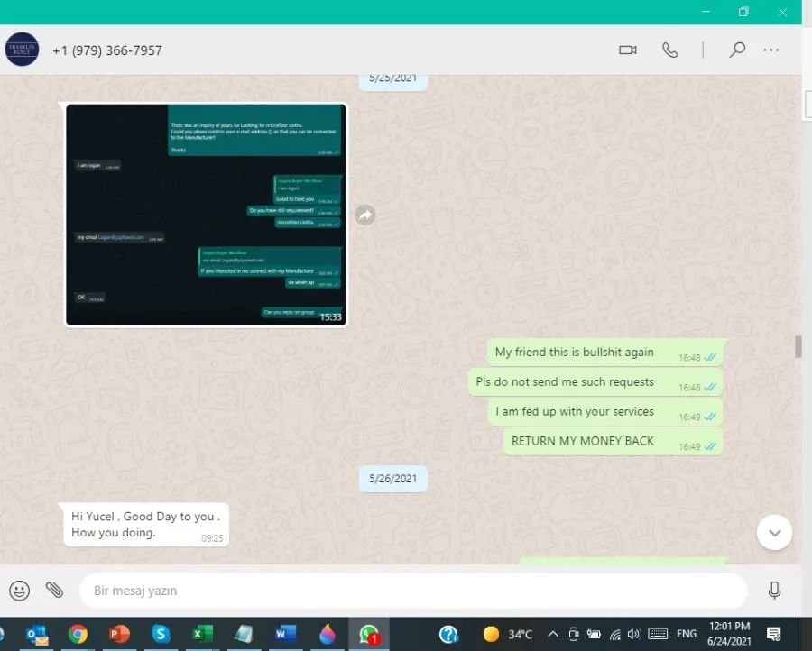Open Excel from the taskbar
812x651 pixels.
(202, 634)
